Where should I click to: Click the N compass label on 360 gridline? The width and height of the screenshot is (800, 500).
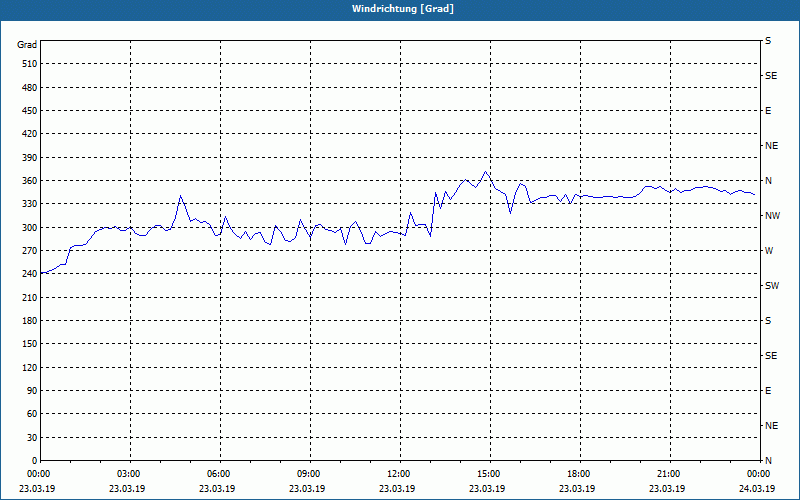coord(768,181)
